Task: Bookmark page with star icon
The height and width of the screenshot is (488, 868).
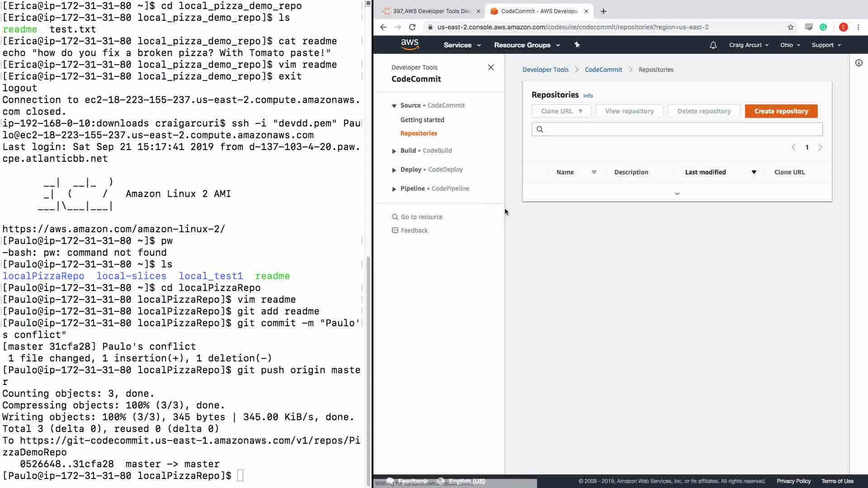Action: [x=791, y=27]
